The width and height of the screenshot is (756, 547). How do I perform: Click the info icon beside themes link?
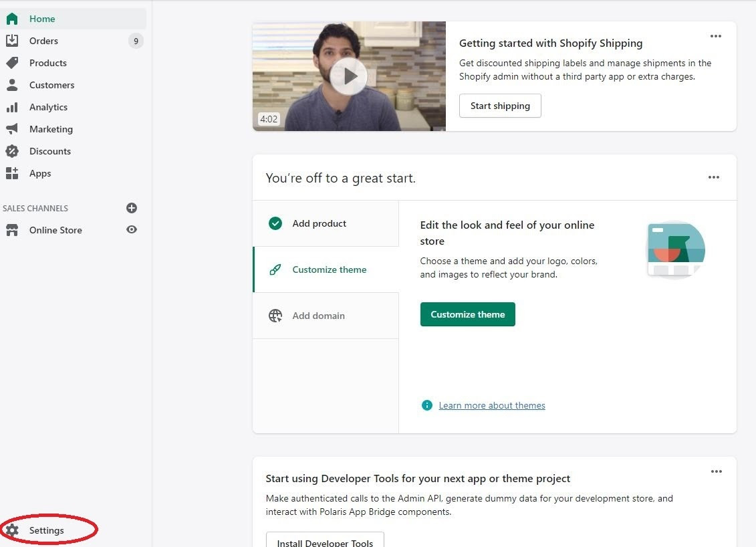coord(426,405)
